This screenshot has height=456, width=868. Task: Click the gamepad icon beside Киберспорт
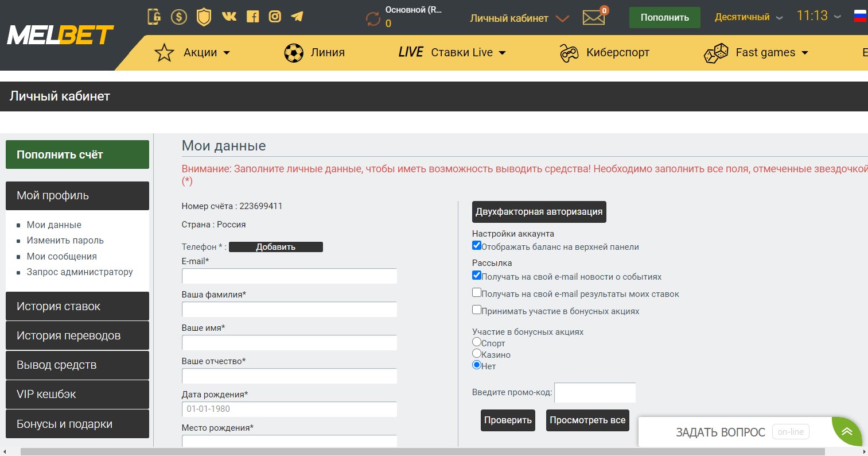coord(569,53)
